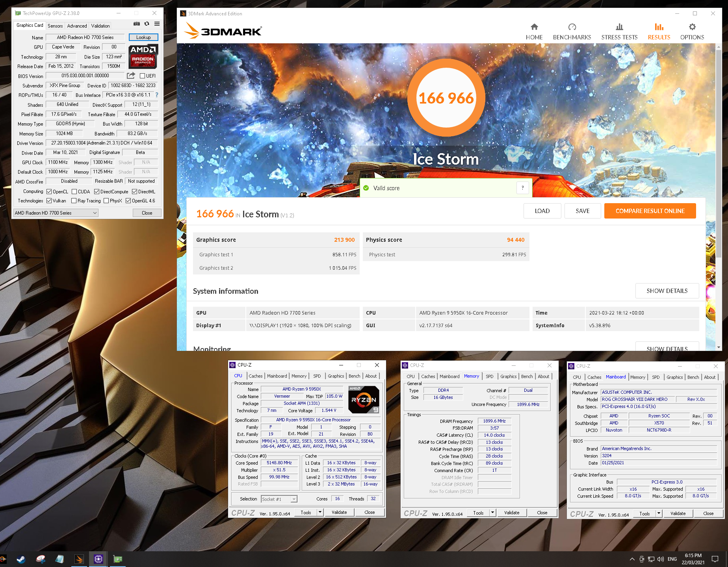Go to STRESS TESTS in 3DMark
This screenshot has width=728, height=567.
[619, 31]
